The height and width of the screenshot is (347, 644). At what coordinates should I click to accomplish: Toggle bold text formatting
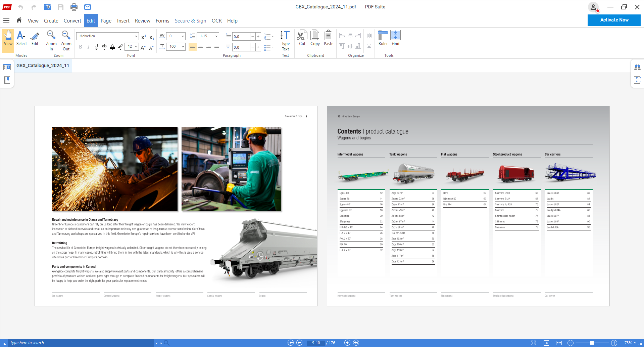tap(81, 47)
